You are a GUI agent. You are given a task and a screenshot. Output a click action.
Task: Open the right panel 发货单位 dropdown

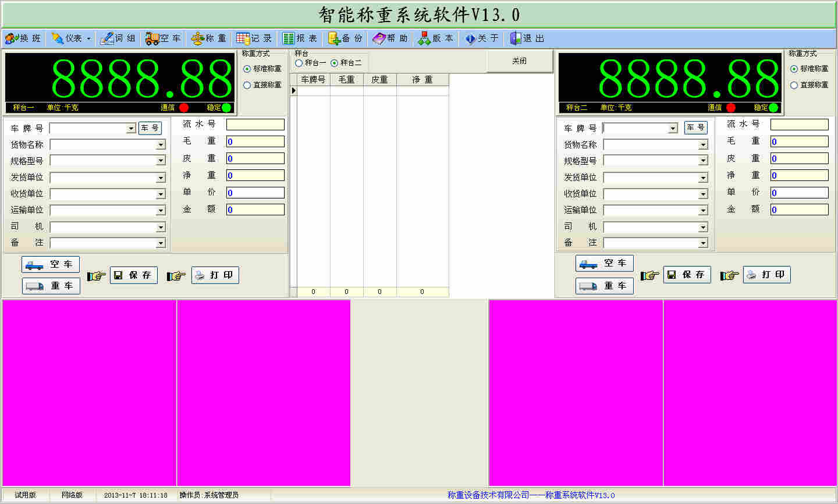coord(703,178)
